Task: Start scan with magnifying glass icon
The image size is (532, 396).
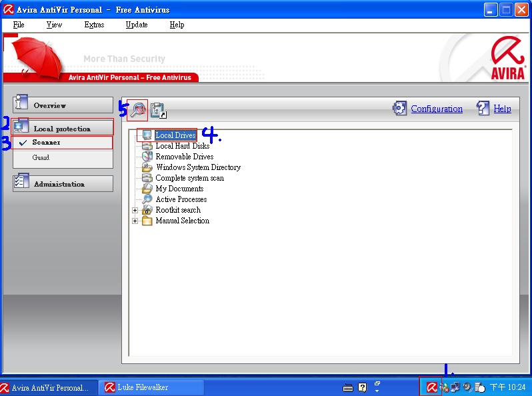Action: click(138, 109)
